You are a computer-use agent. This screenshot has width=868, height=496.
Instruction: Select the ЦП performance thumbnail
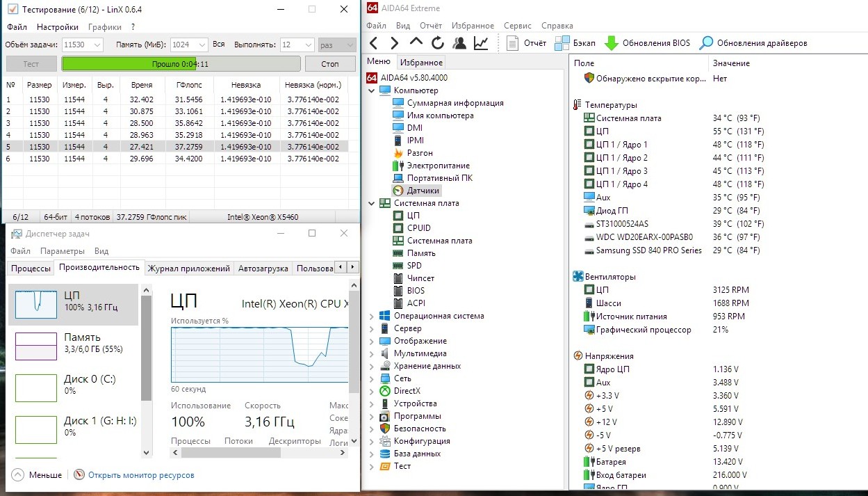[73, 305]
